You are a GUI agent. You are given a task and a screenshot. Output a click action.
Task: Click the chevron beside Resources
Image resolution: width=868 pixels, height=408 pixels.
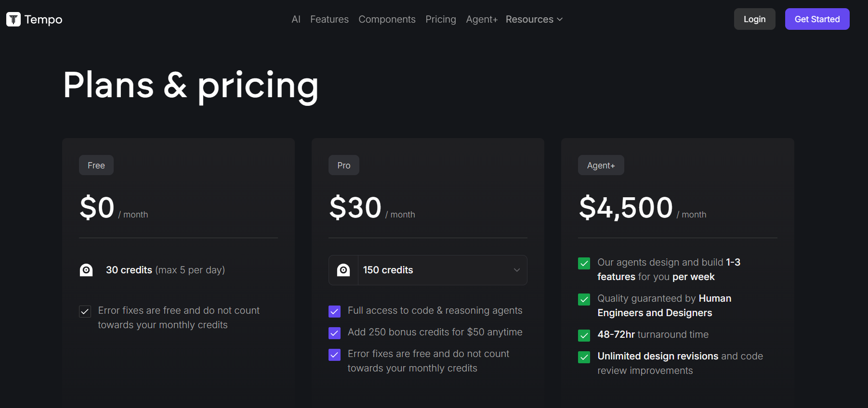[x=560, y=19]
